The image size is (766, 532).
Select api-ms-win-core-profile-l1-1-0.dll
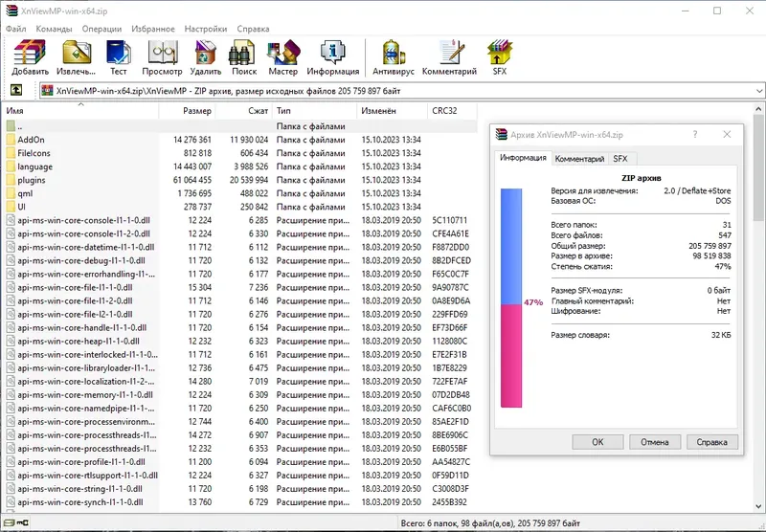[x=239, y=462]
